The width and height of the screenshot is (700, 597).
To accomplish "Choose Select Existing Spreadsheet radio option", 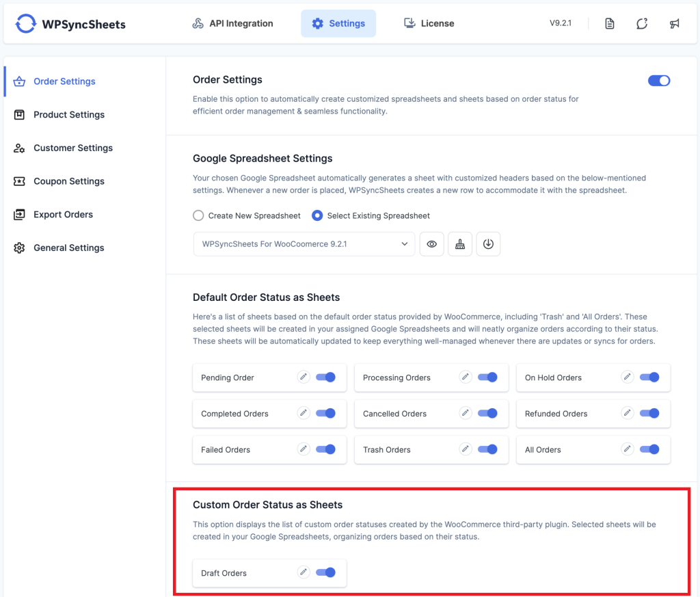I will point(317,215).
